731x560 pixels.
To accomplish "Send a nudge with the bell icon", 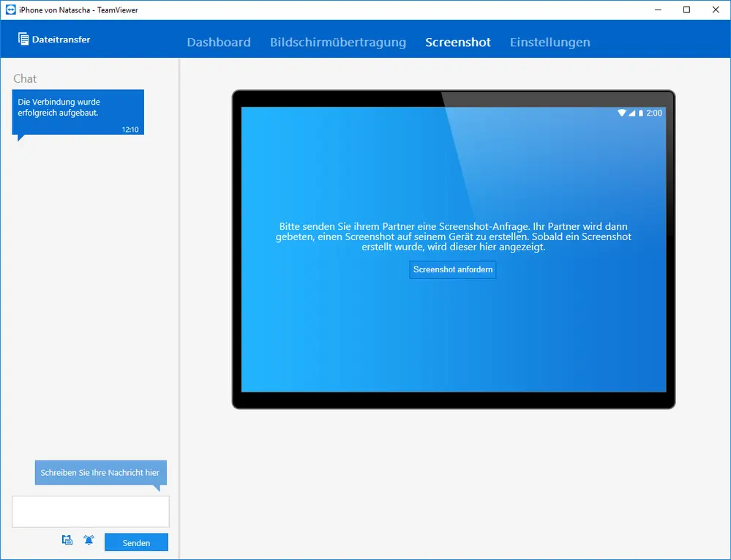I will (89, 540).
